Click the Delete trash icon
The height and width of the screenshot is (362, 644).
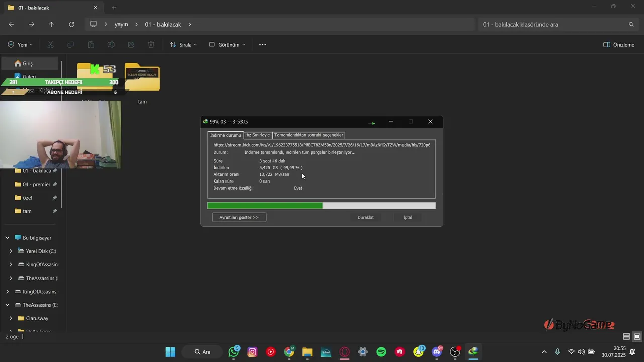pos(151,45)
